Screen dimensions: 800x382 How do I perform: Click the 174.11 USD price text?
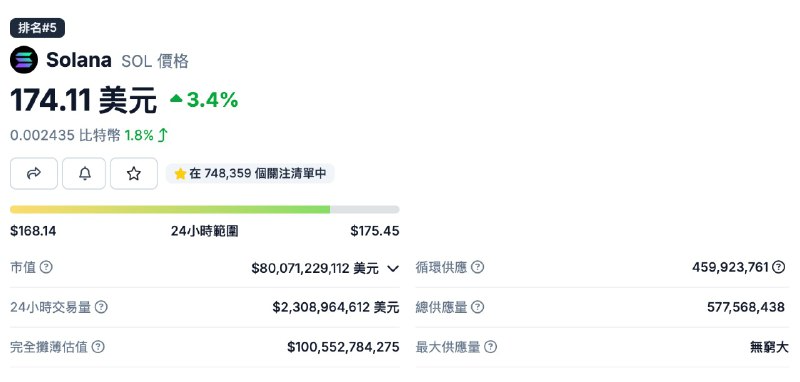[83, 100]
